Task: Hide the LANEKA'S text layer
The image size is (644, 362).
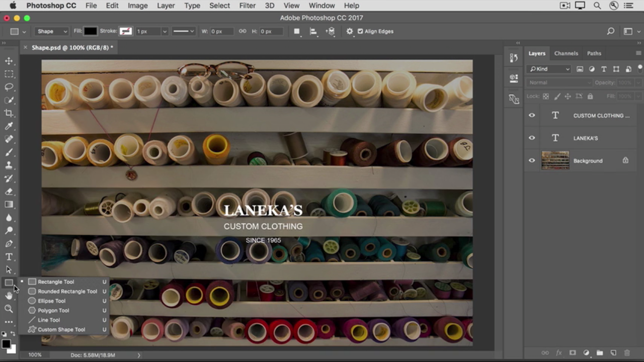Action: pos(532,138)
